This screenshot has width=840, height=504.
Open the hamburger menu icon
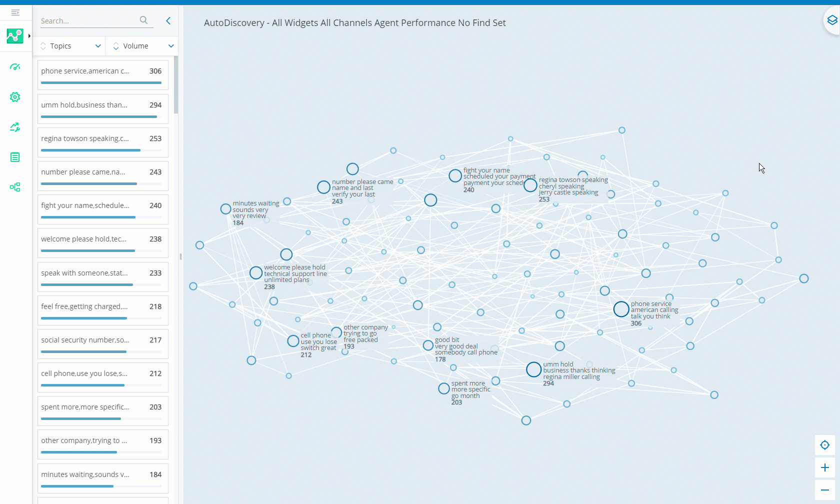point(15,12)
